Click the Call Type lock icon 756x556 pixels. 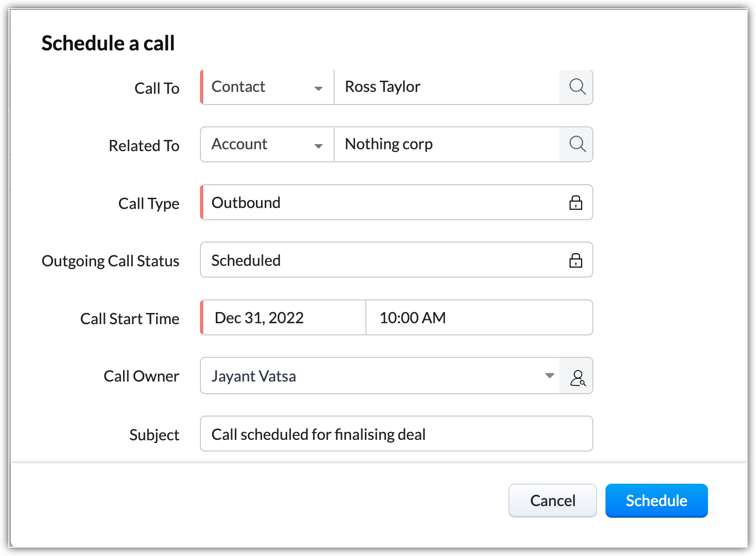pos(576,203)
